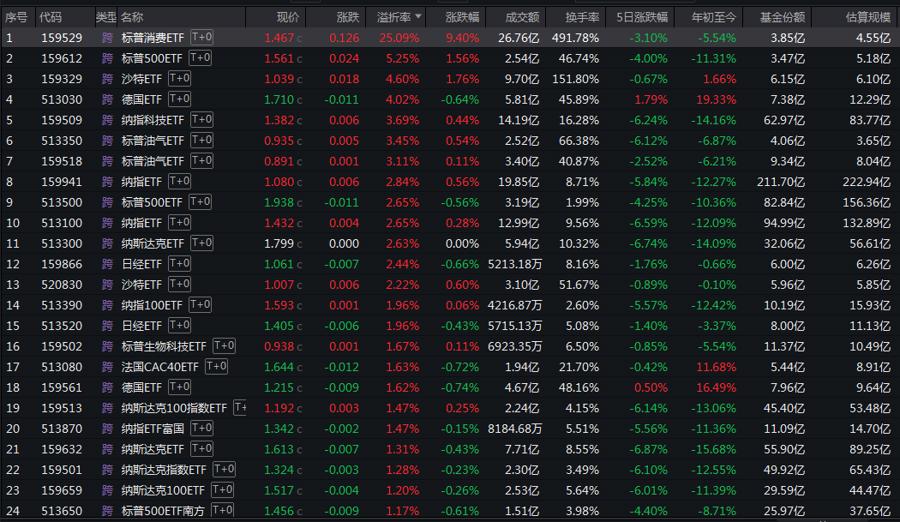Viewport: 900px width, 522px height.
Task: Click the 跨 icon in row 159561
Action: [x=107, y=388]
